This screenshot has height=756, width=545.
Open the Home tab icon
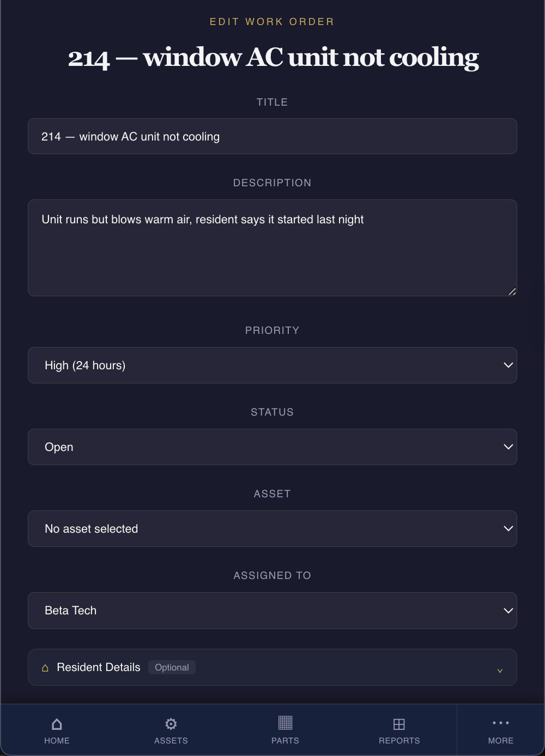[57, 724]
